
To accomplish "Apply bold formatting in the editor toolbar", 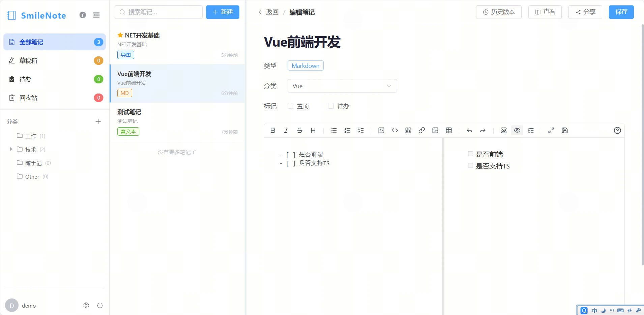I will point(273,130).
